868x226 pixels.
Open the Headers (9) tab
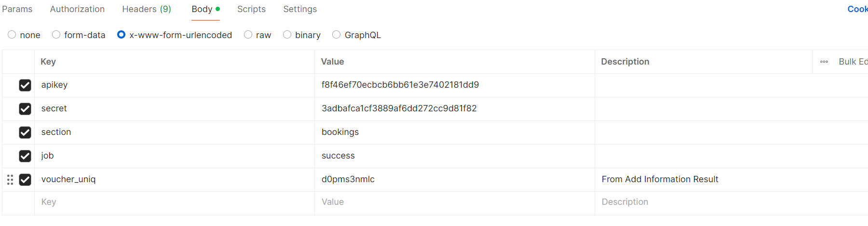[x=147, y=9]
